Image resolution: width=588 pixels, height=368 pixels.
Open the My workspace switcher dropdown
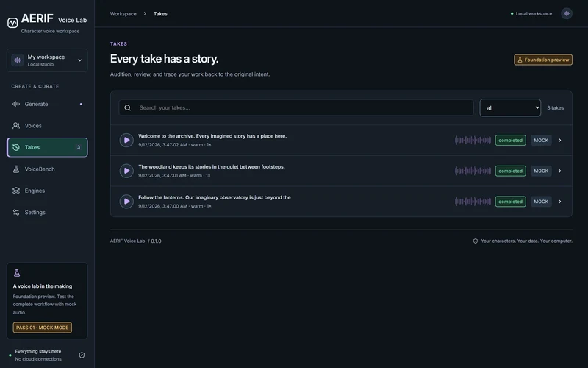47,60
